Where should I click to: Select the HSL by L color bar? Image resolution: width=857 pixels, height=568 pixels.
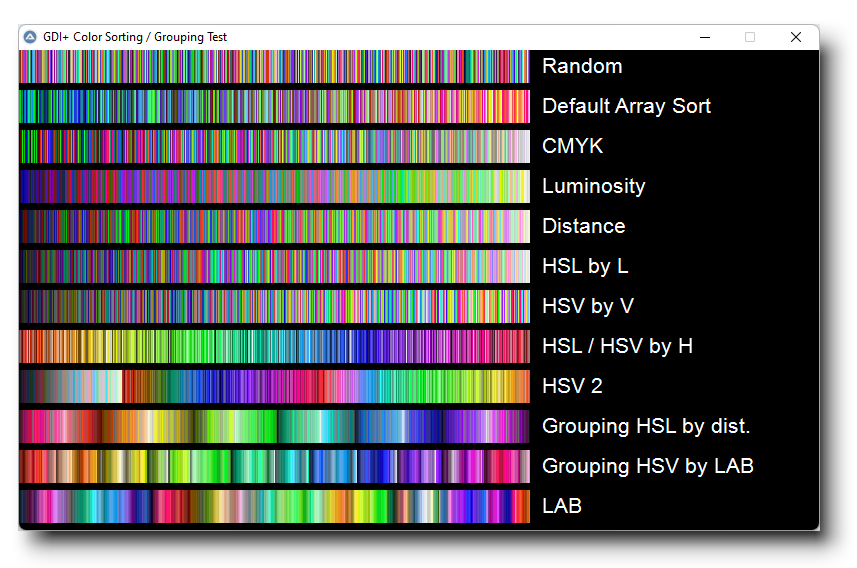pos(274,266)
